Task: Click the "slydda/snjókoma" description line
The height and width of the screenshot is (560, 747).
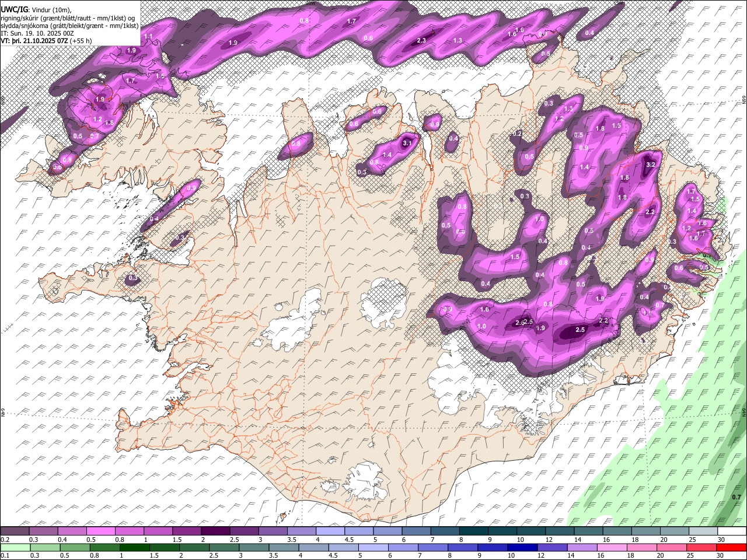Action: tap(70, 26)
